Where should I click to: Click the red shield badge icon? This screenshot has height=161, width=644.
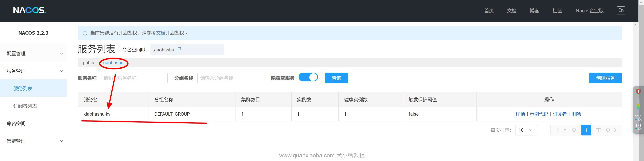tap(638, 92)
